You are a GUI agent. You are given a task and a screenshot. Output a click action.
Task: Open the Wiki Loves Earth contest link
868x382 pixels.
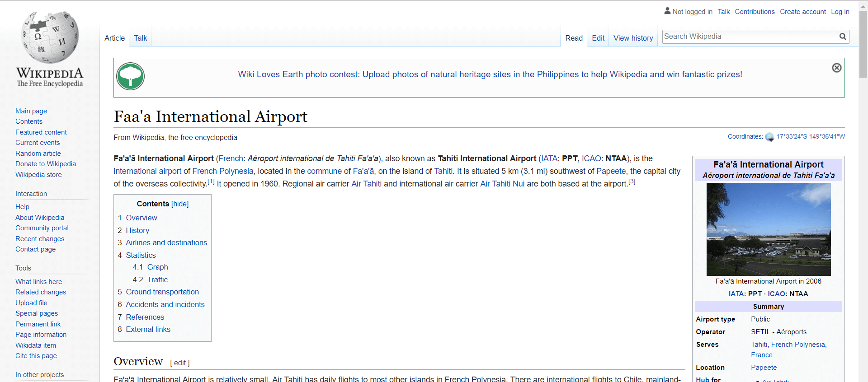[490, 74]
